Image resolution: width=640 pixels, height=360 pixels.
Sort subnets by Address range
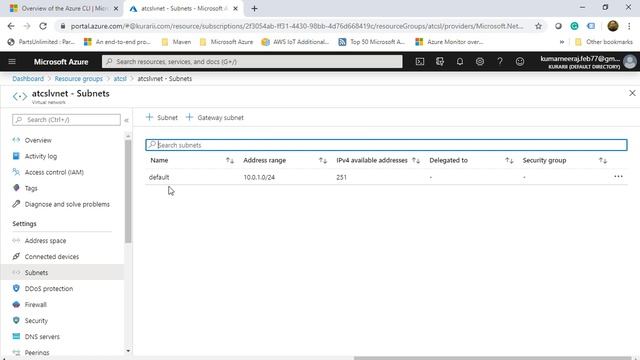pyautogui.click(x=322, y=160)
